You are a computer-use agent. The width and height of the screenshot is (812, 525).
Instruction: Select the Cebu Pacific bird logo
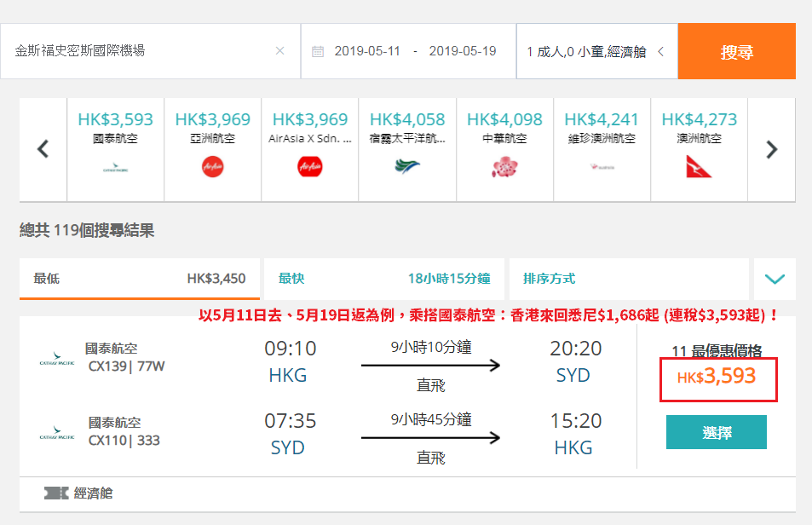point(407,166)
